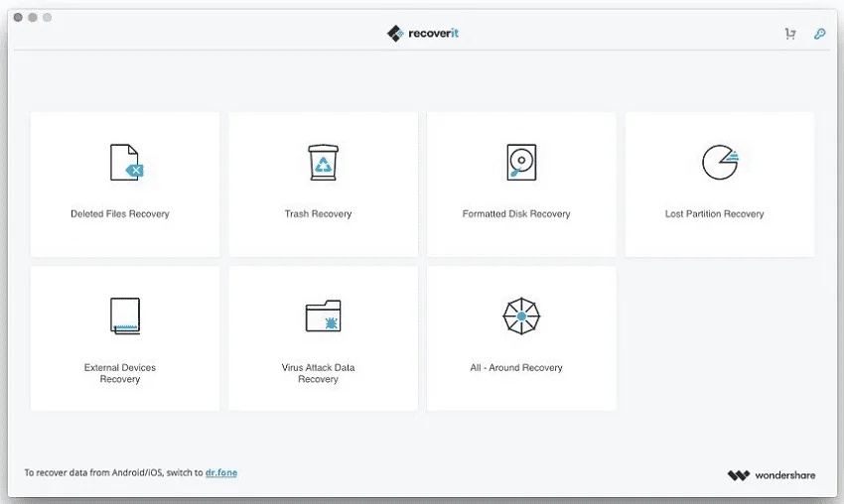The width and height of the screenshot is (844, 504).
Task: Click the Formatted Disk Recovery drive icon
Action: [521, 162]
